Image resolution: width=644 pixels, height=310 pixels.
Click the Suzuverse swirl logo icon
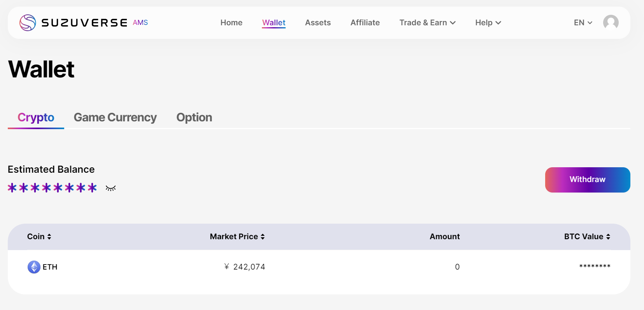click(28, 23)
